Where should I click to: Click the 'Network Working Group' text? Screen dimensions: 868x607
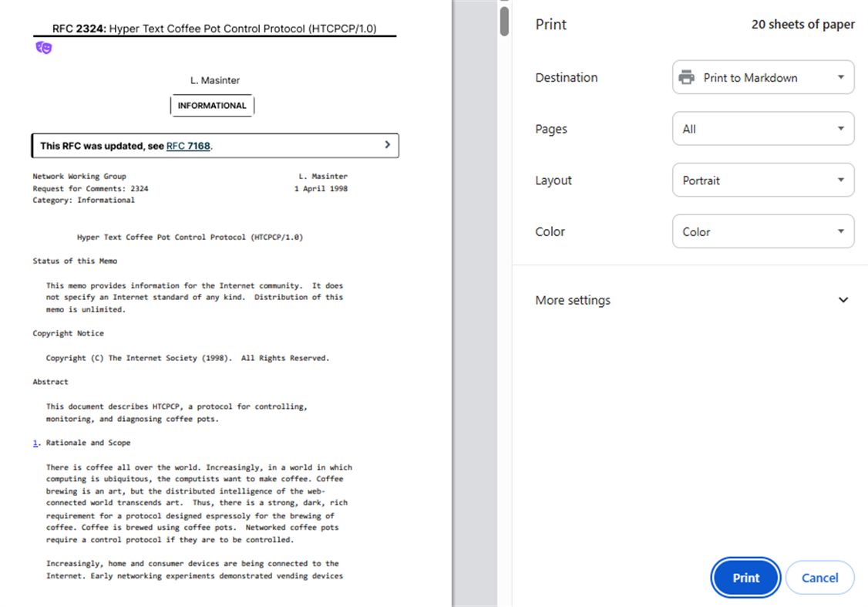coord(79,176)
